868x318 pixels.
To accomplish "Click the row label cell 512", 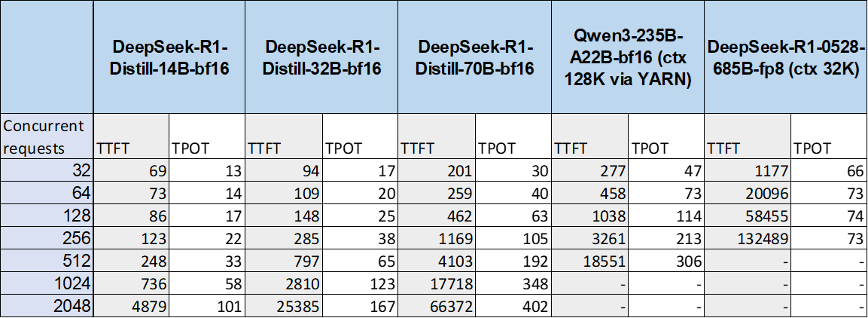I will pyautogui.click(x=47, y=261).
